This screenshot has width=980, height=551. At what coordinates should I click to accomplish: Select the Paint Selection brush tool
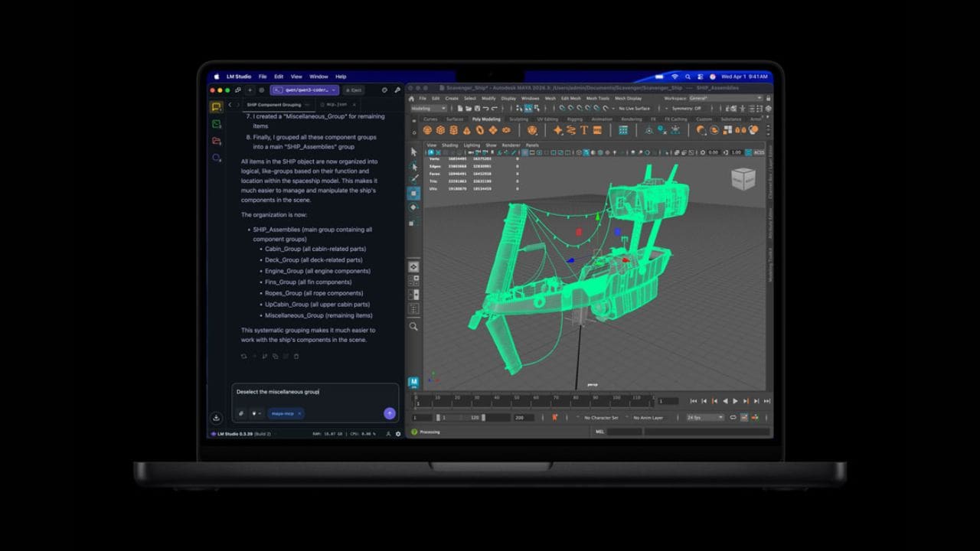(x=413, y=179)
